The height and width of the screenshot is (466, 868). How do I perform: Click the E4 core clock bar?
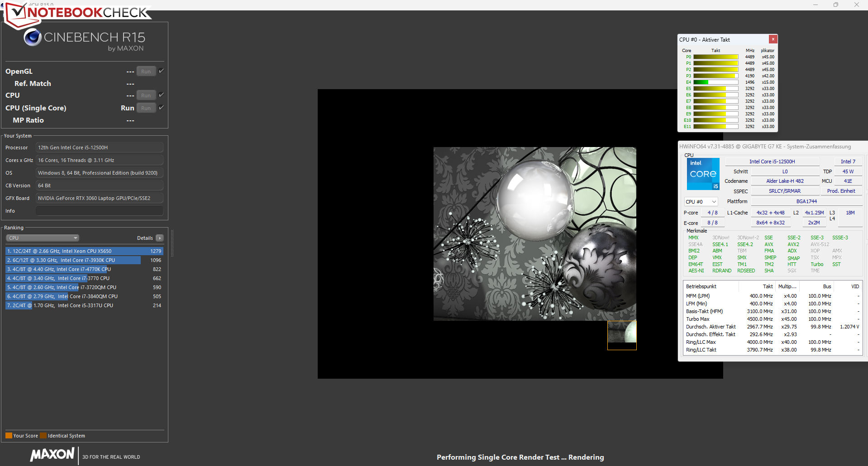click(716, 82)
